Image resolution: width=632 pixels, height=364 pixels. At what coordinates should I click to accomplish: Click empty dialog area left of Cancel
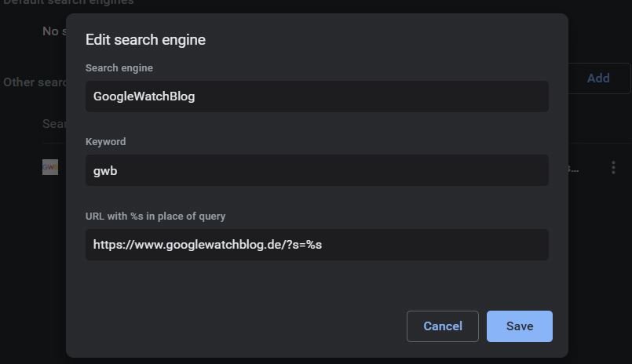(236, 326)
